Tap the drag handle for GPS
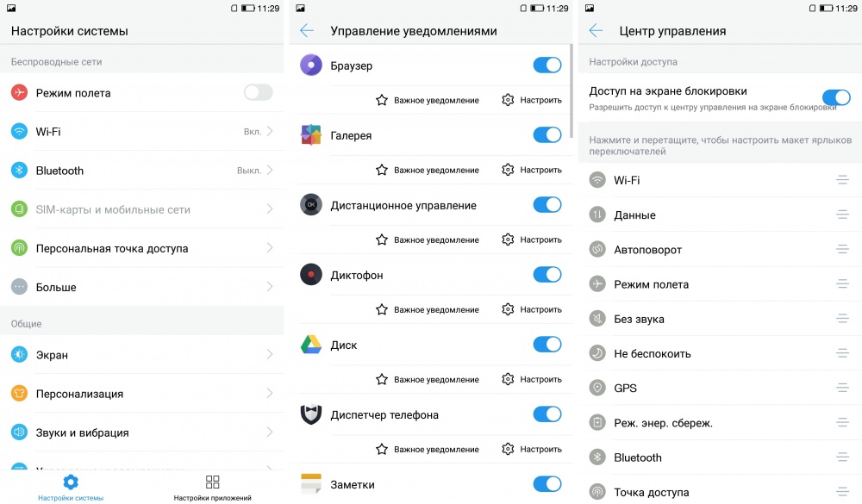862x504 pixels. click(842, 389)
